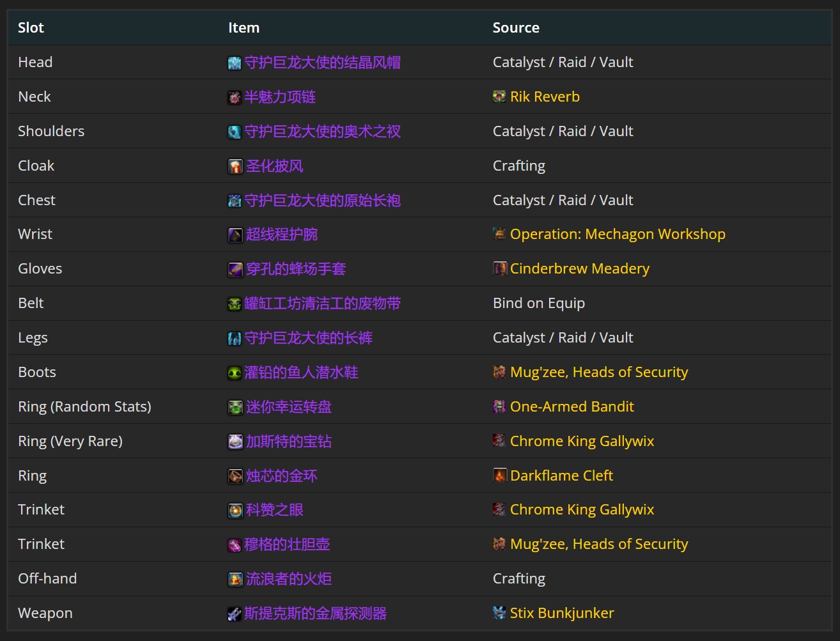840x641 pixels.
Task: Click the 圣化披风 cloak item icon
Action: tap(235, 166)
